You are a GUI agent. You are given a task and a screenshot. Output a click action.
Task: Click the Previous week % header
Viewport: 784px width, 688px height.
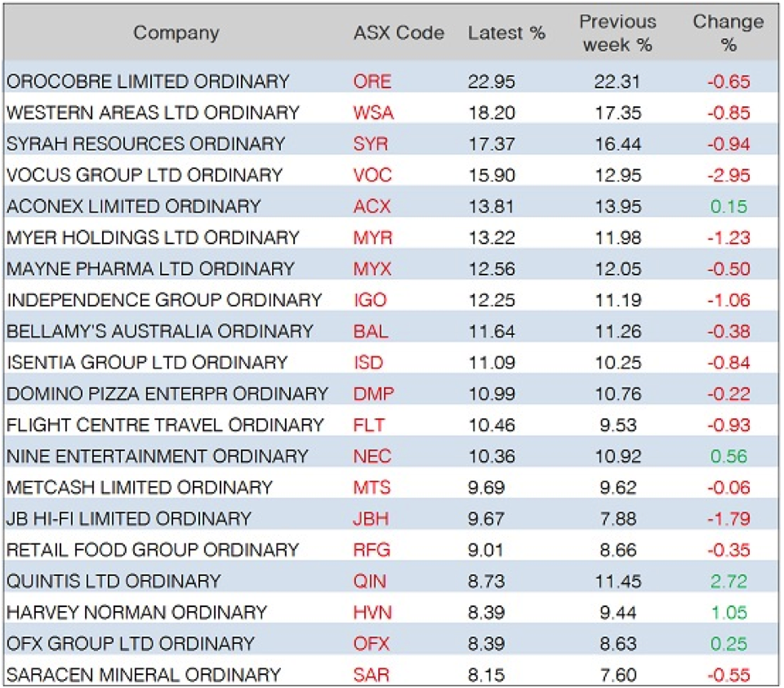click(x=617, y=34)
